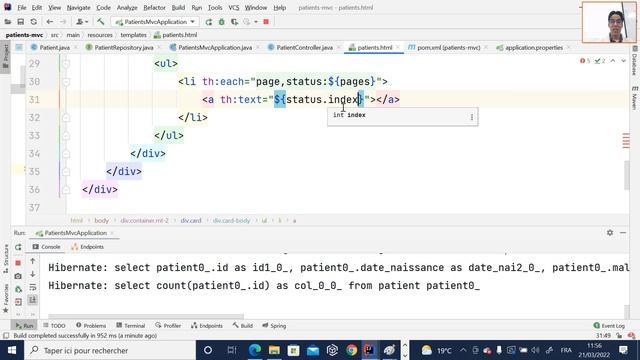Select Endpoints tab in Run panel

point(87,247)
